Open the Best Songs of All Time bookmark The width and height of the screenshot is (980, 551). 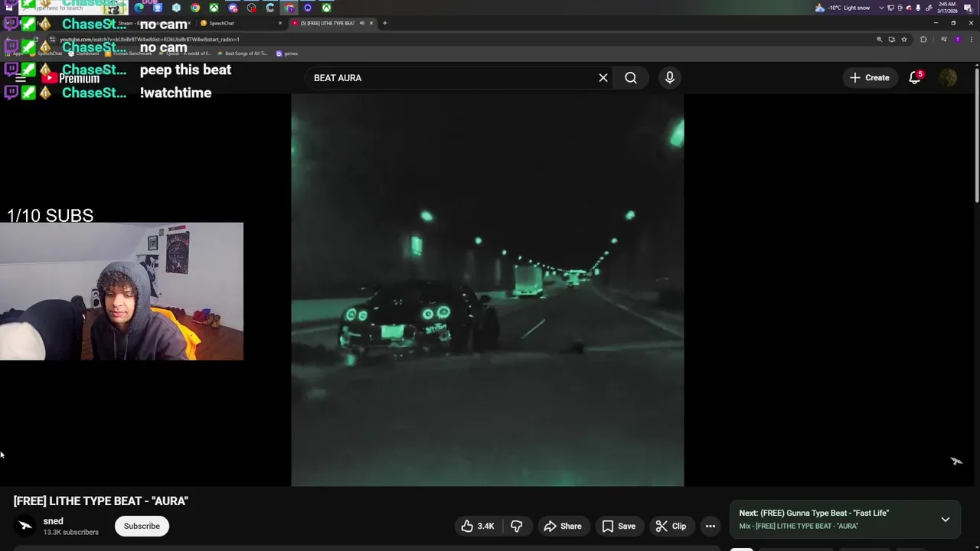[242, 54]
